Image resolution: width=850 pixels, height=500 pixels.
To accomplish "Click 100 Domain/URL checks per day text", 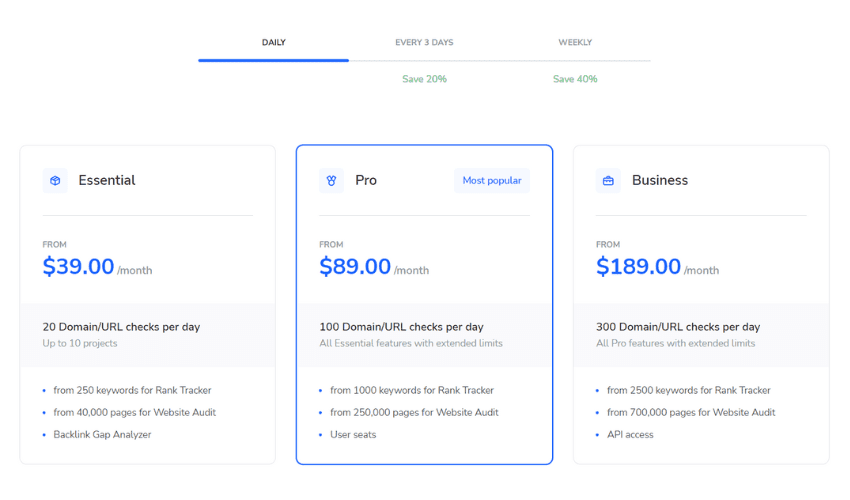I will tap(402, 327).
